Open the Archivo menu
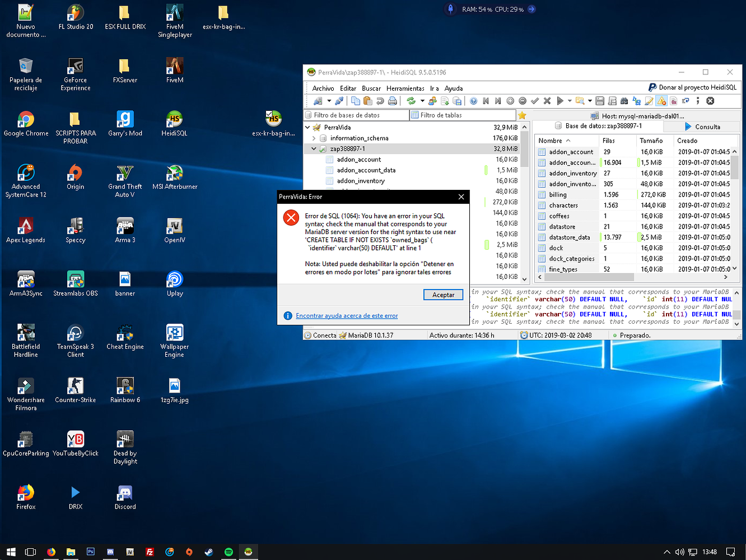Screen dimensions: 746x560 coord(323,88)
